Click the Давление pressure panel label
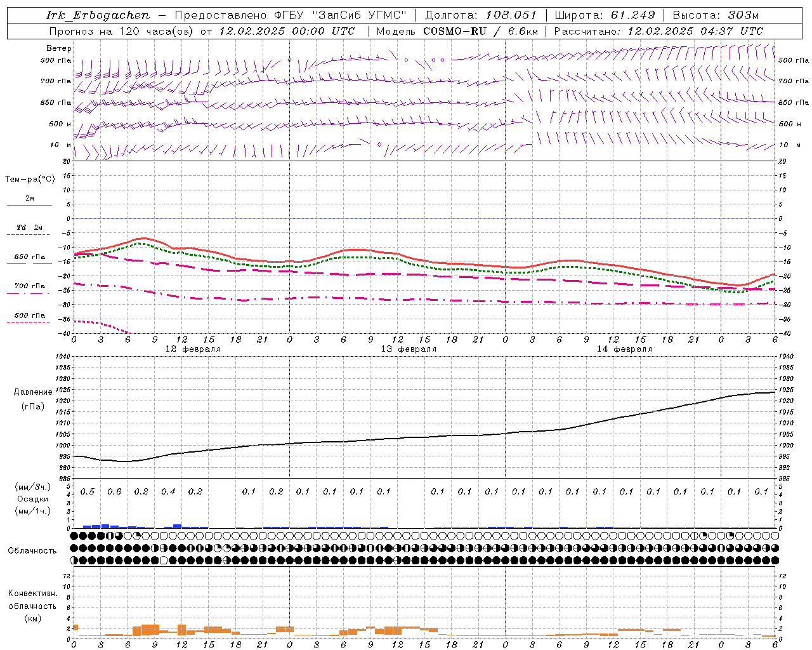 point(33,392)
